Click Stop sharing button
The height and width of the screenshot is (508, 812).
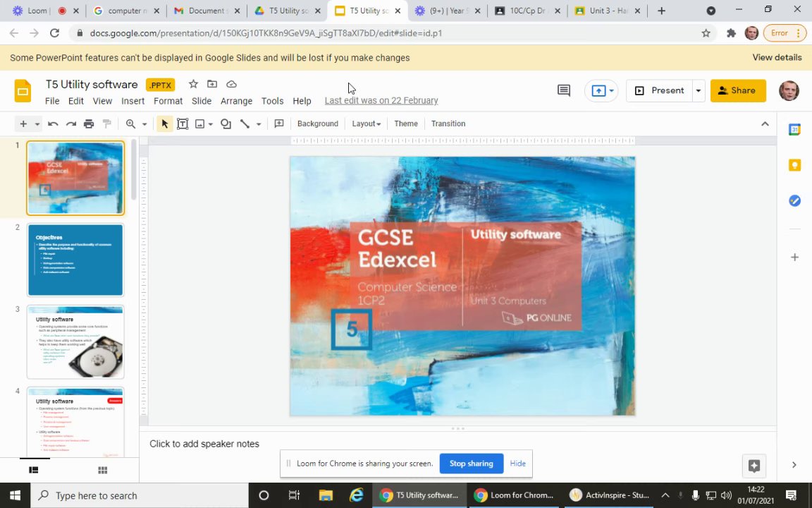point(472,464)
